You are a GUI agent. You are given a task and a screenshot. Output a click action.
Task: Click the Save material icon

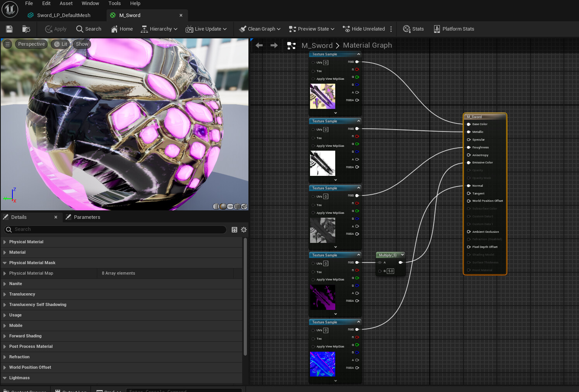[x=9, y=29]
